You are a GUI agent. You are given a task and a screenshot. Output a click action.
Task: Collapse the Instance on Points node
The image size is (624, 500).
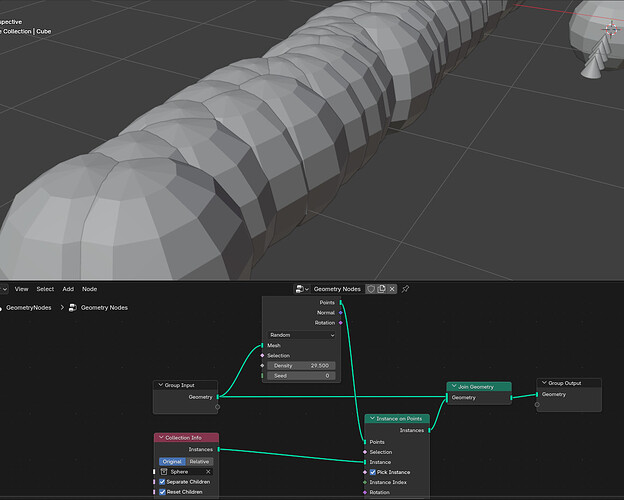pos(372,418)
